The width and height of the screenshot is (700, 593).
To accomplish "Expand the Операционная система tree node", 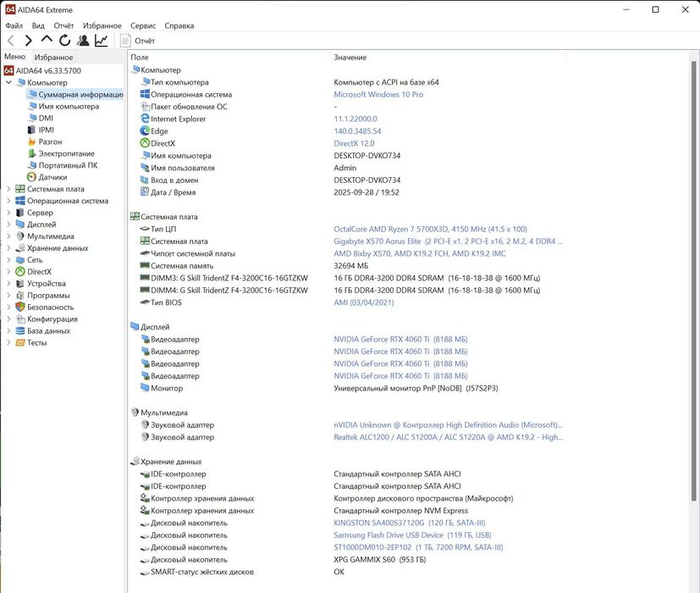I will tap(8, 201).
